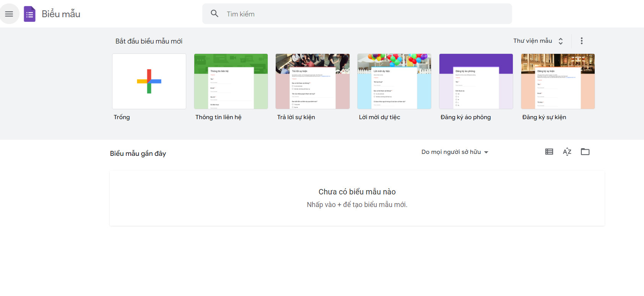Image resolution: width=644 pixels, height=296 pixels.
Task: Switch to list view icon
Action: click(549, 152)
